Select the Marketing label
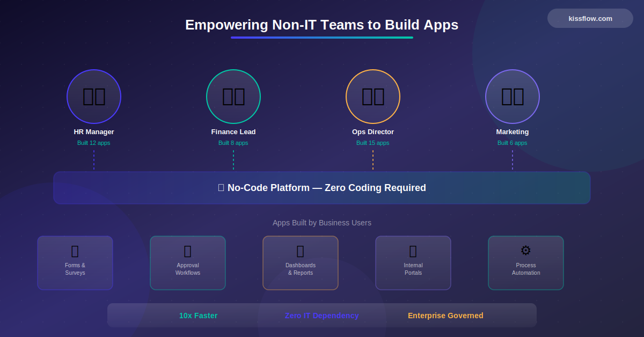Viewport: 644px width, 337px height. click(x=513, y=132)
